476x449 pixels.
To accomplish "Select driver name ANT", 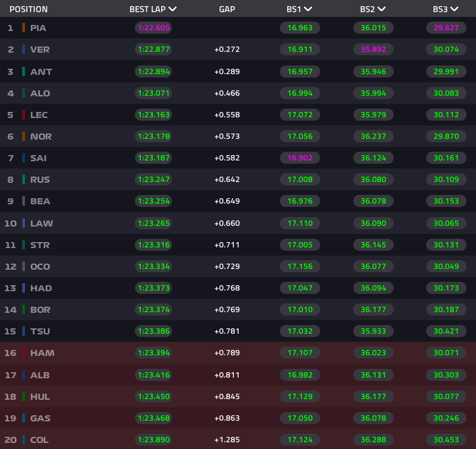I will point(40,71).
